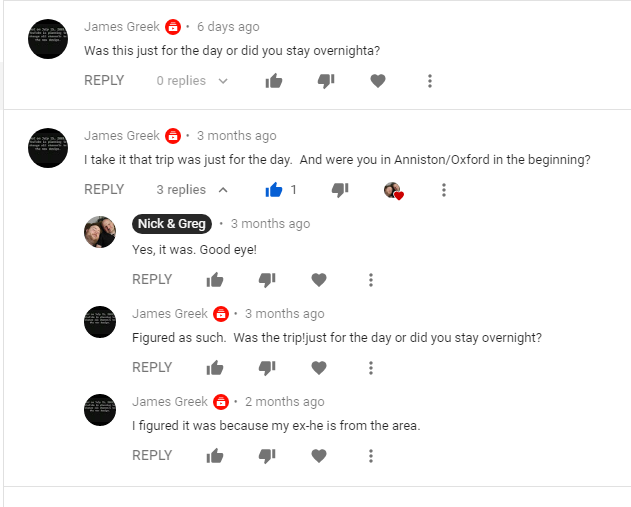
Task: Remove like from Anniston/Oxford comment
Action: [274, 189]
